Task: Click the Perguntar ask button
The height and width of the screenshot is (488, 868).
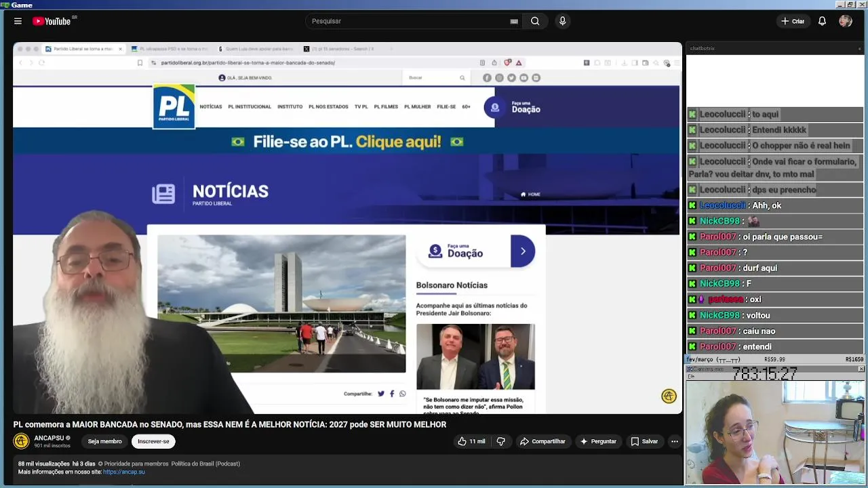Action: tap(598, 441)
